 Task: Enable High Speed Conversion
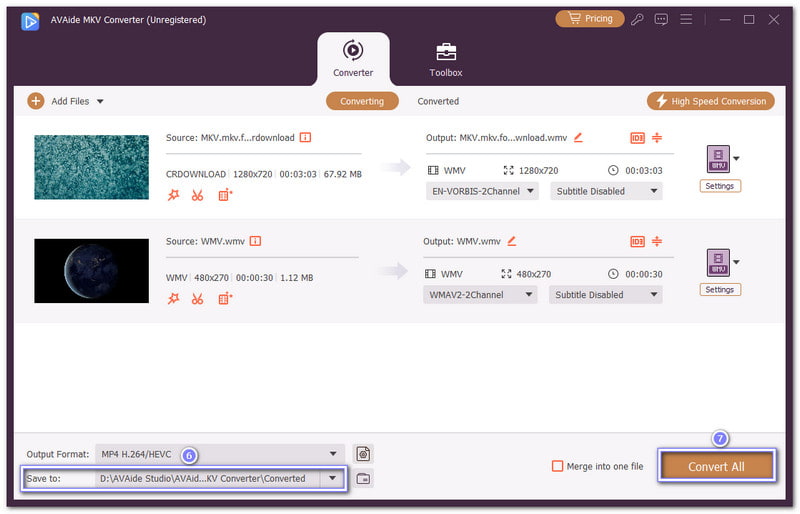tap(711, 101)
